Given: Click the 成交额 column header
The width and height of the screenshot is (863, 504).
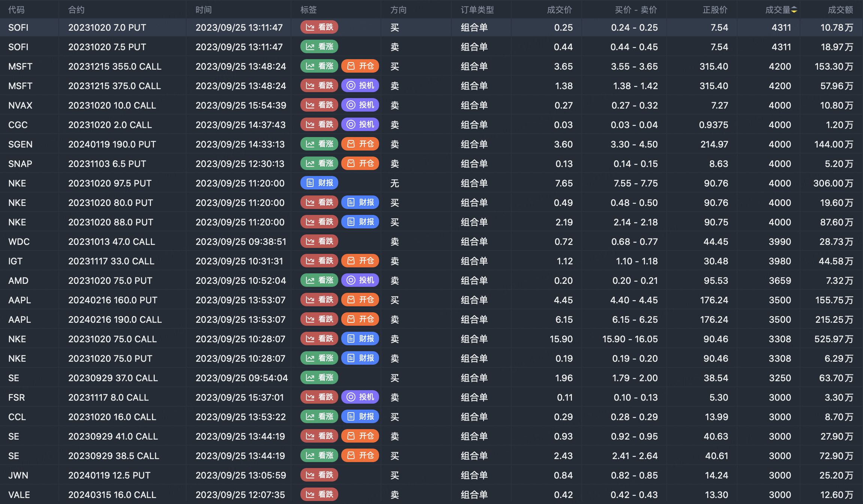Looking at the screenshot, I should [841, 10].
